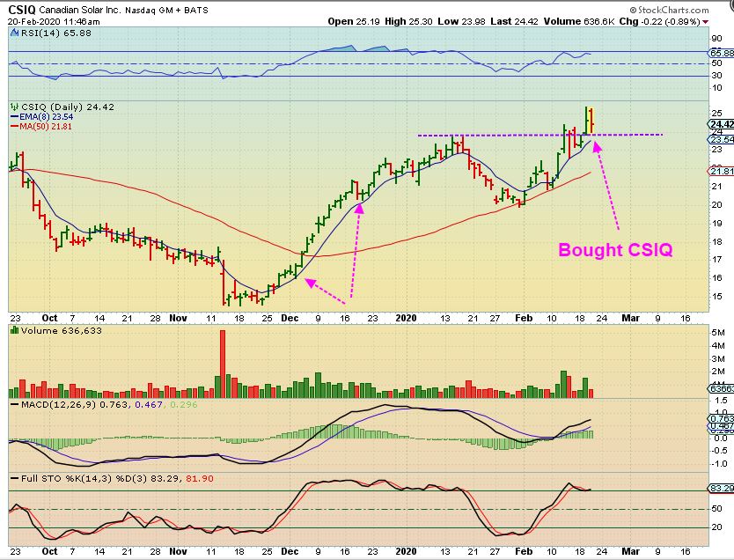This screenshot has height=560, width=734.
Task: Click the CSIQ (Daily) 24.42 legend entry
Action: point(68,107)
